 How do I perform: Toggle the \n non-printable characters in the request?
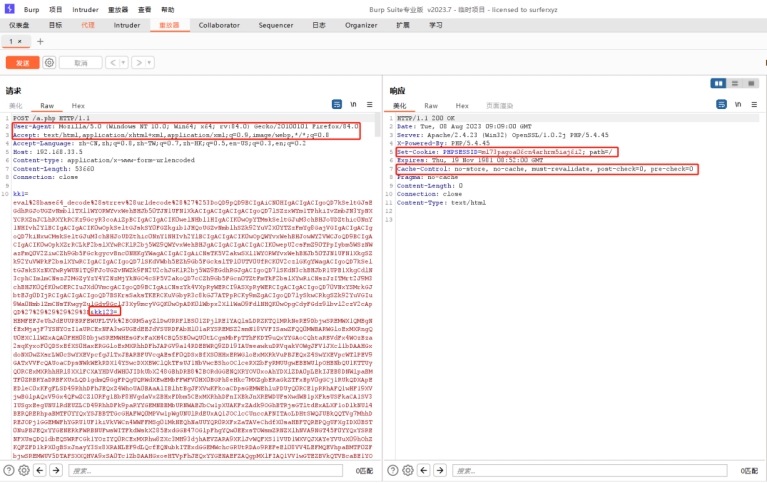click(355, 105)
